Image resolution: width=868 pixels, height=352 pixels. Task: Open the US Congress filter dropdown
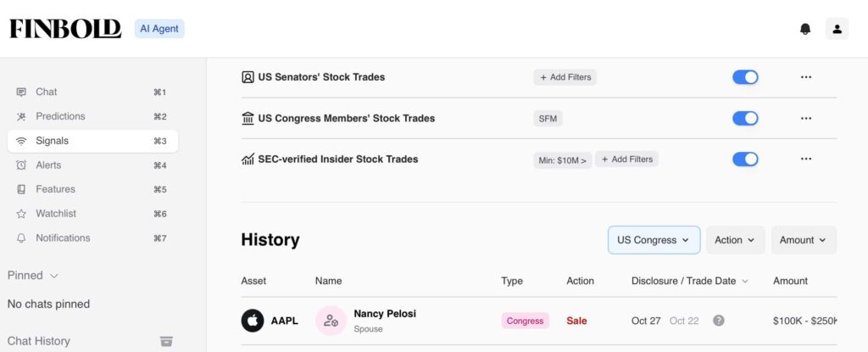pos(654,240)
